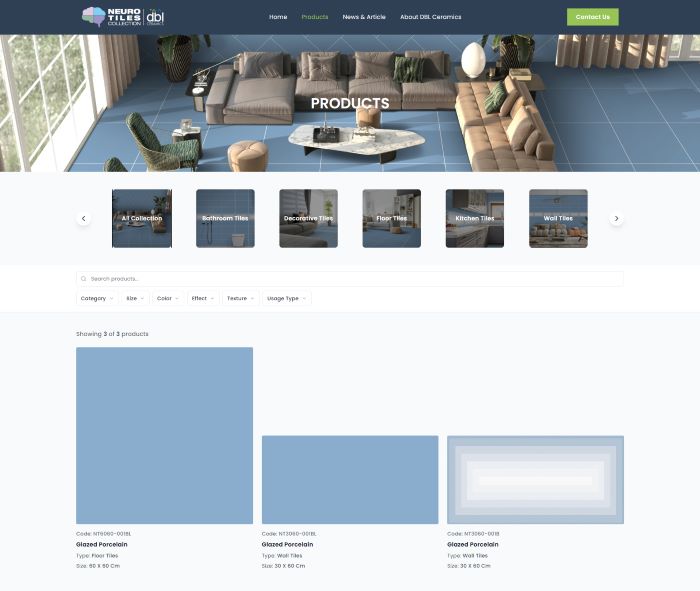This screenshot has width=700, height=591.
Task: Click the dbl ceramics logo
Action: point(155,17)
